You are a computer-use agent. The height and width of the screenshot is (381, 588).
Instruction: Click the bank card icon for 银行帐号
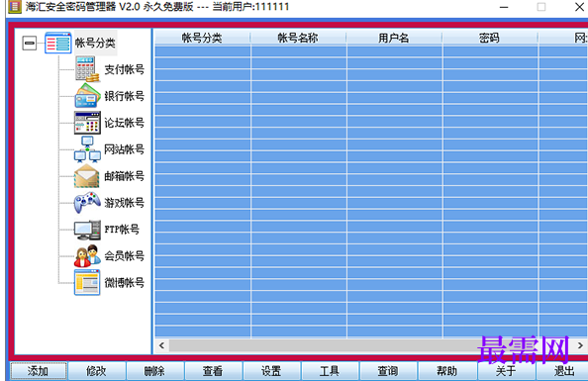(87, 96)
